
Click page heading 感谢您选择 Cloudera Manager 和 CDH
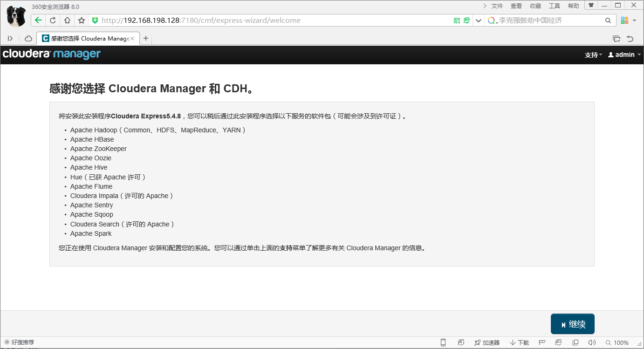click(153, 89)
